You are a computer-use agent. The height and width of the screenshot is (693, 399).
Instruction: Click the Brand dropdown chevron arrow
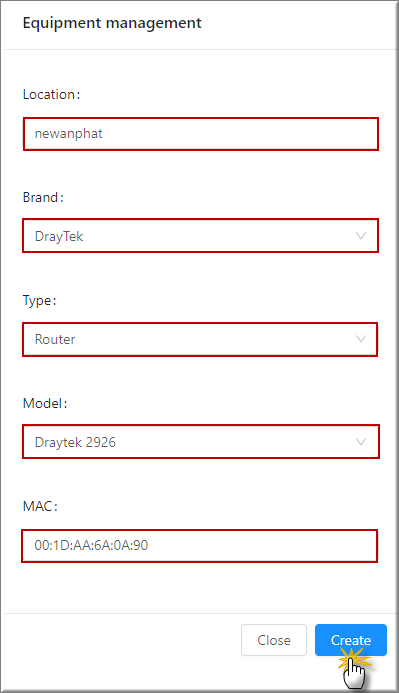click(x=361, y=236)
